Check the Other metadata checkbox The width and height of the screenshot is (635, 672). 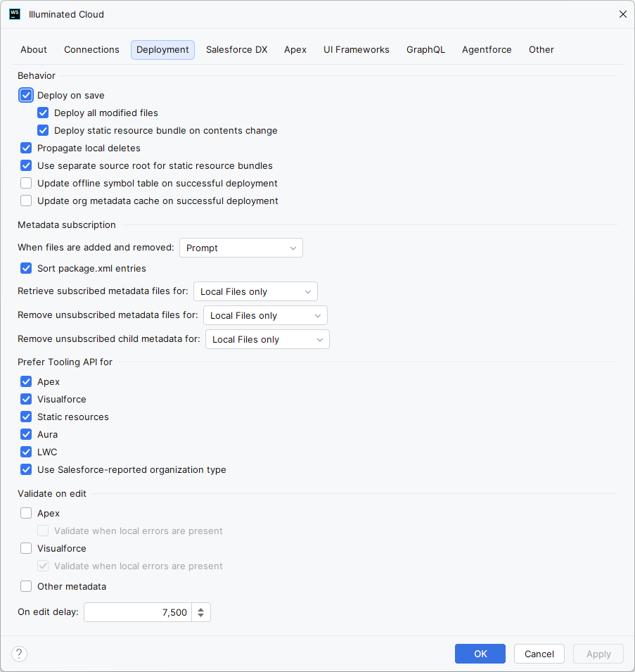(26, 586)
